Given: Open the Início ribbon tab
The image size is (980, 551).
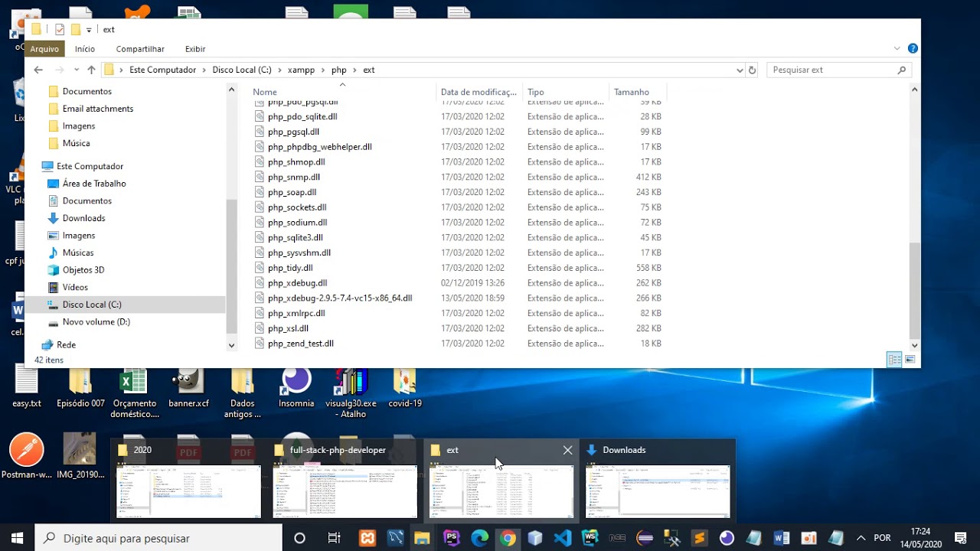Looking at the screenshot, I should click(x=85, y=49).
